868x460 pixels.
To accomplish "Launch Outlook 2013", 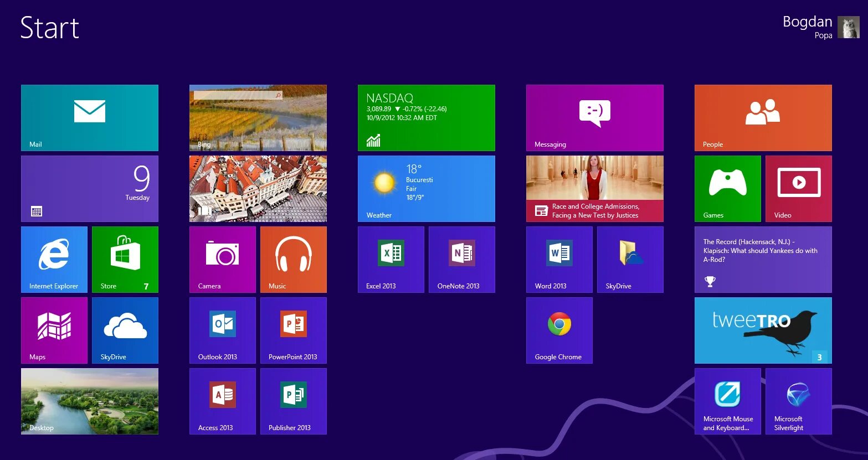I will [x=223, y=330].
